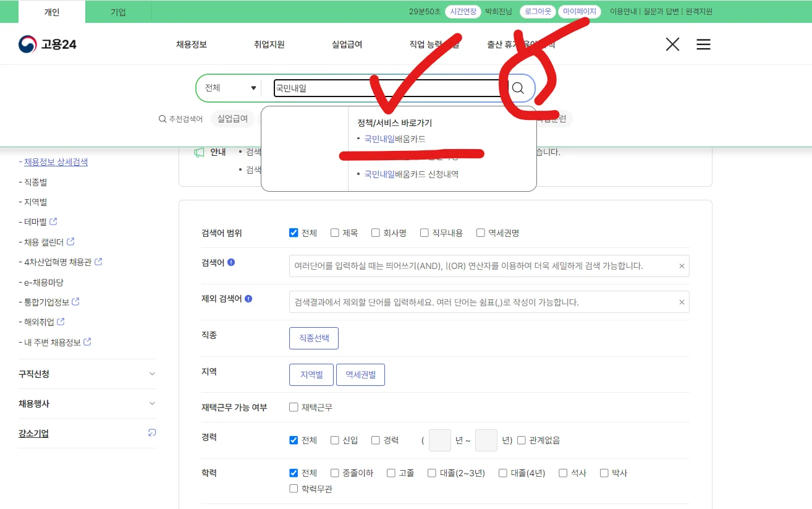
Task: Check the 회사명 checkbox
Action: tap(376, 233)
